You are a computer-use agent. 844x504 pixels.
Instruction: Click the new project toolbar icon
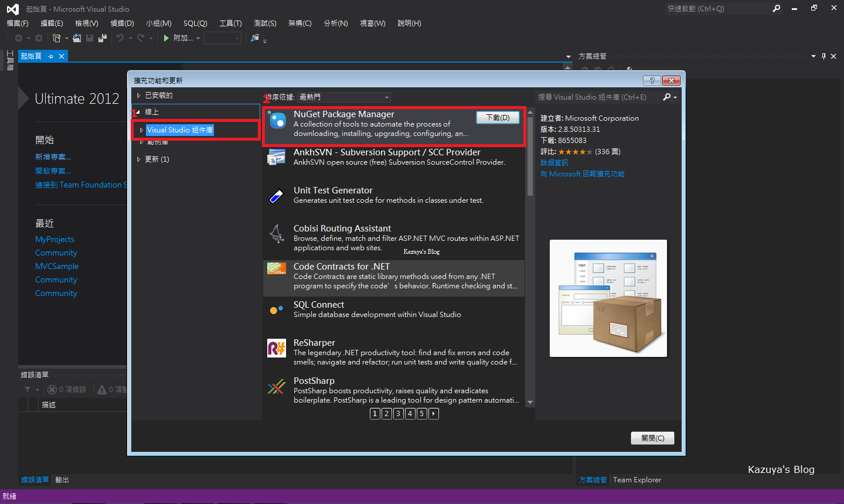tap(56, 38)
